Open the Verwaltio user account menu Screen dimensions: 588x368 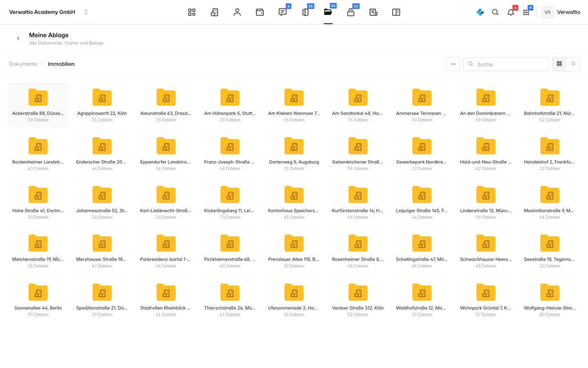pyautogui.click(x=561, y=12)
